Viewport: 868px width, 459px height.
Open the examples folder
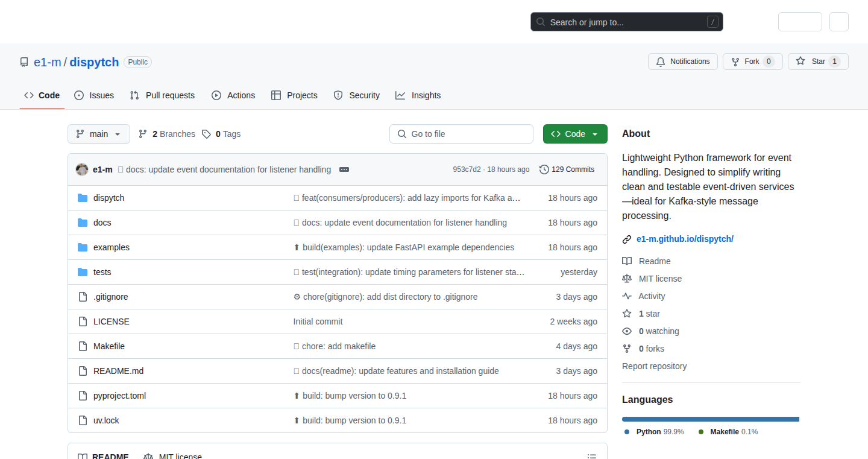112,247
